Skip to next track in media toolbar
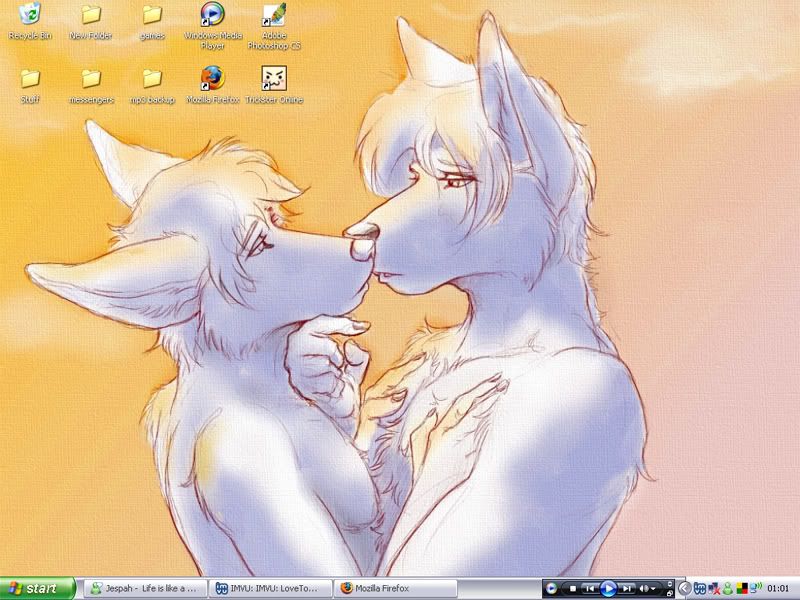Viewport: 800px width, 600px height. [627, 589]
